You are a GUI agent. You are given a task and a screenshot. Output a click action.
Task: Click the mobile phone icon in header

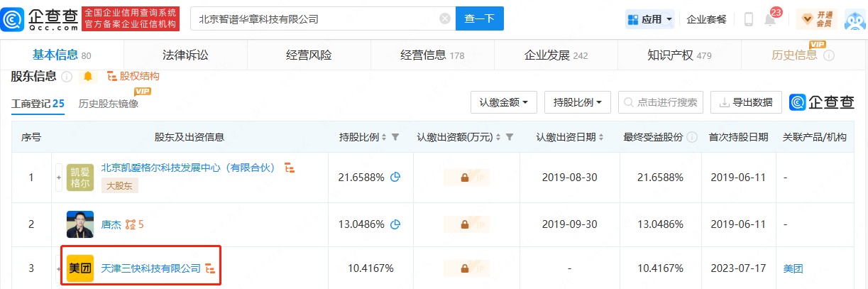(748, 19)
